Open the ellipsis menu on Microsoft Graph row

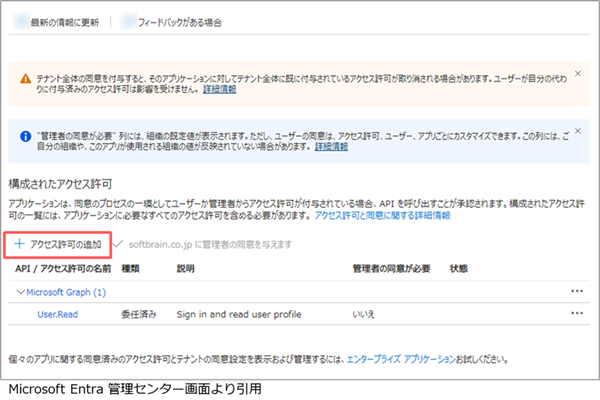(575, 291)
